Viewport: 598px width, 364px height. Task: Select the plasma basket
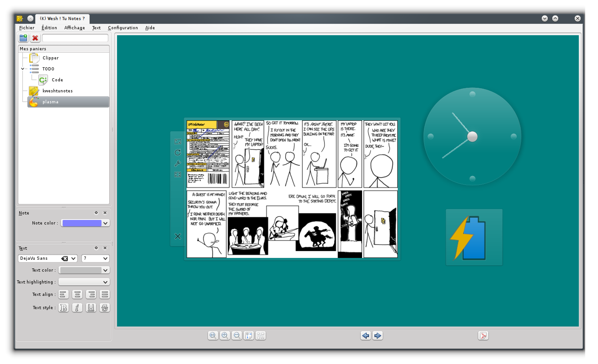click(68, 102)
